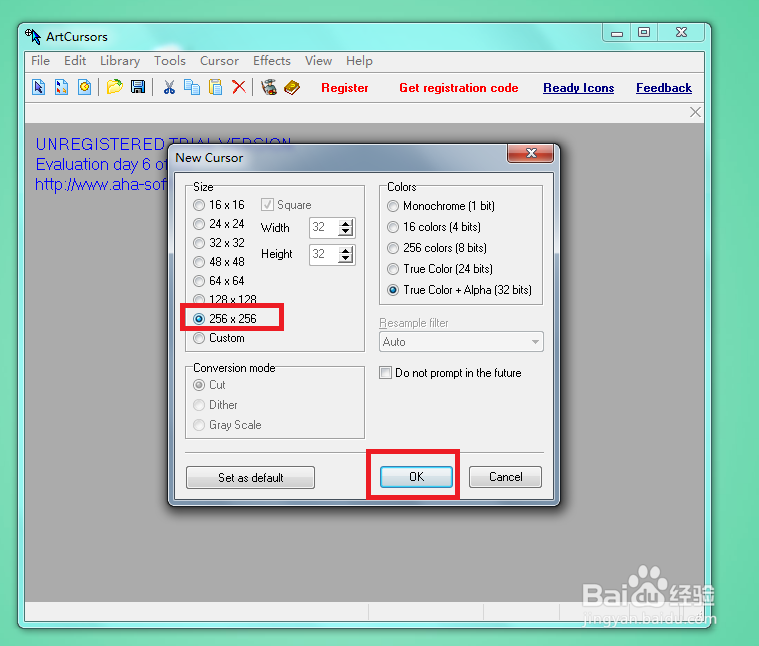
Task: Select the 32 x 32 size option
Action: (219, 243)
